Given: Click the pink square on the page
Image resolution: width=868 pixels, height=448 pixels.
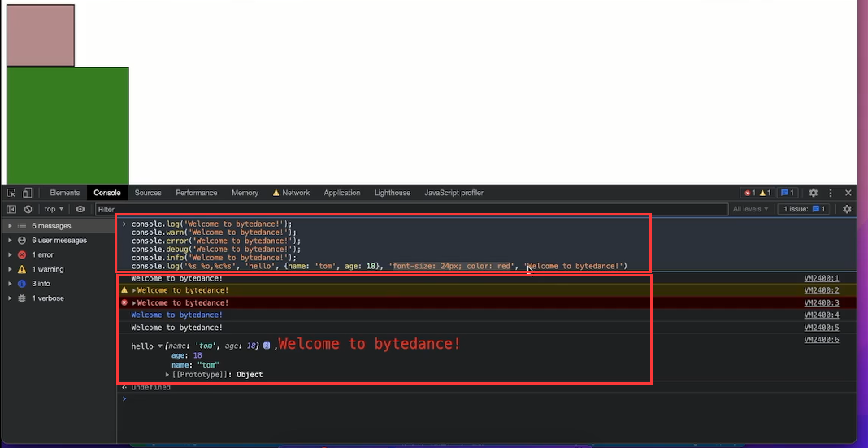Looking at the screenshot, I should pyautogui.click(x=41, y=36).
